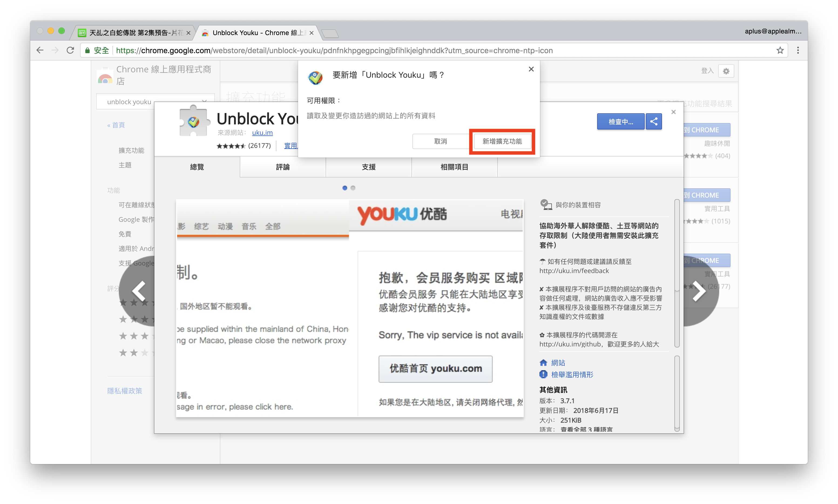Click browser back arrow

40,50
